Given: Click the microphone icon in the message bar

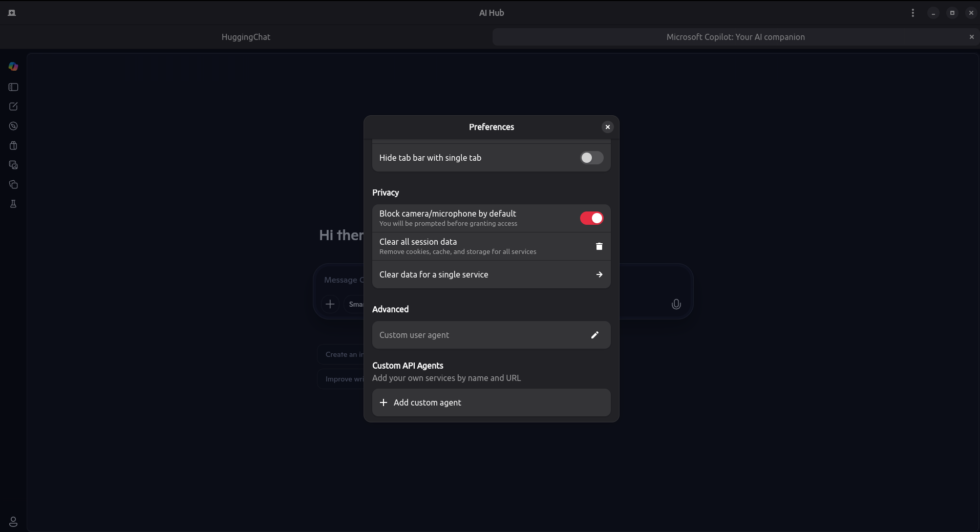Looking at the screenshot, I should tap(675, 304).
